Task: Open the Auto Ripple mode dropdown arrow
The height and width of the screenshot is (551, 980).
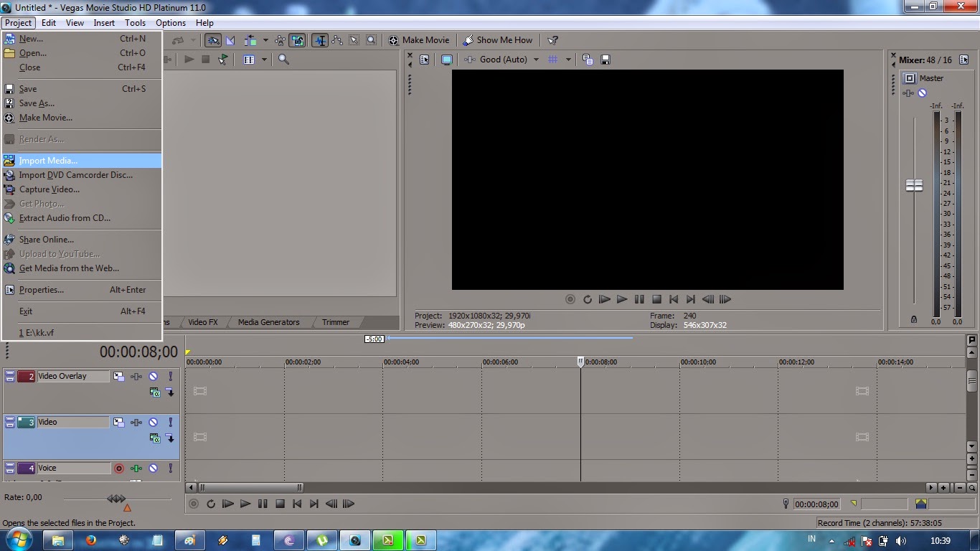Action: [x=265, y=40]
